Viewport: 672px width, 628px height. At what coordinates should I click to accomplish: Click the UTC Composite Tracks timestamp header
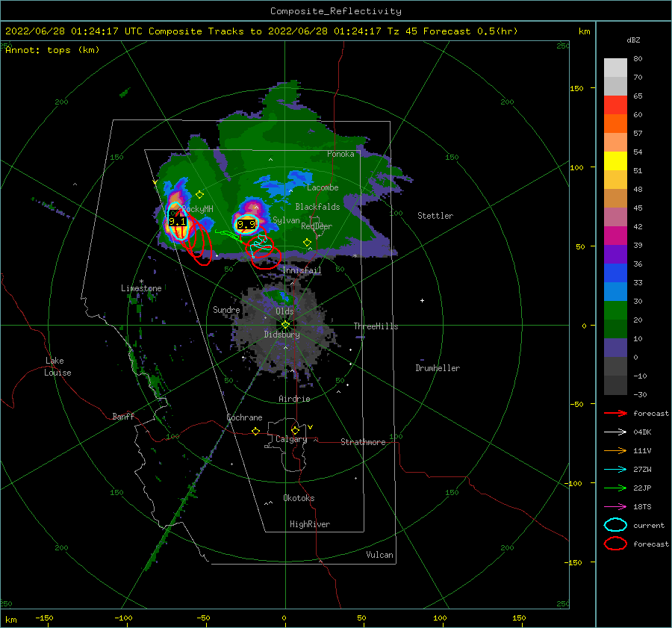pyautogui.click(x=261, y=31)
